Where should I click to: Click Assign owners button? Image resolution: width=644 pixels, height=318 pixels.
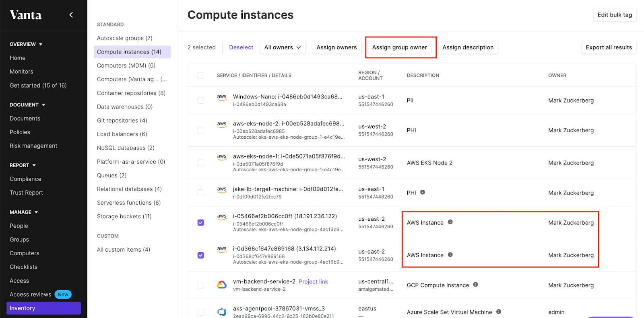(x=336, y=47)
